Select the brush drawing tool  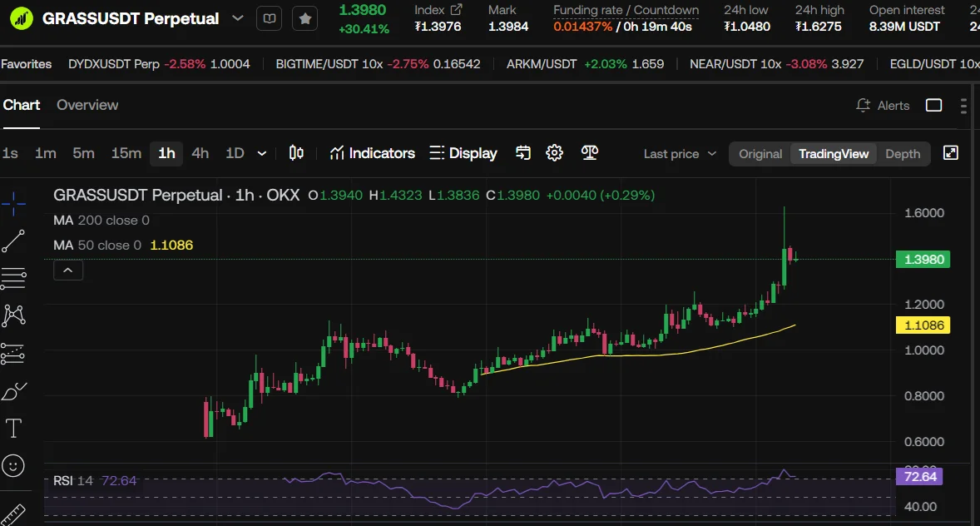tap(13, 391)
